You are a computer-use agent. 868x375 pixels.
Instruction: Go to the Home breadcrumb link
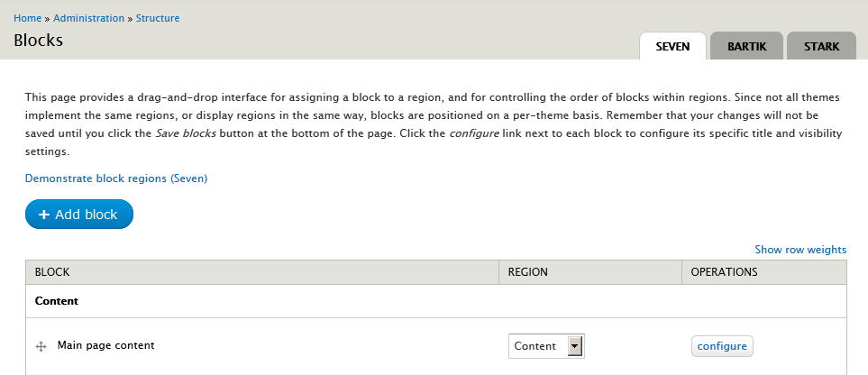(x=28, y=18)
